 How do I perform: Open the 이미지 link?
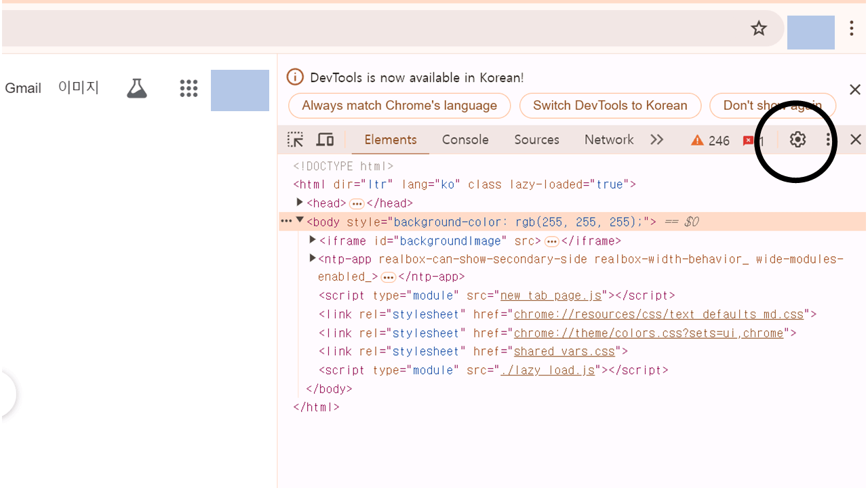[x=79, y=87]
